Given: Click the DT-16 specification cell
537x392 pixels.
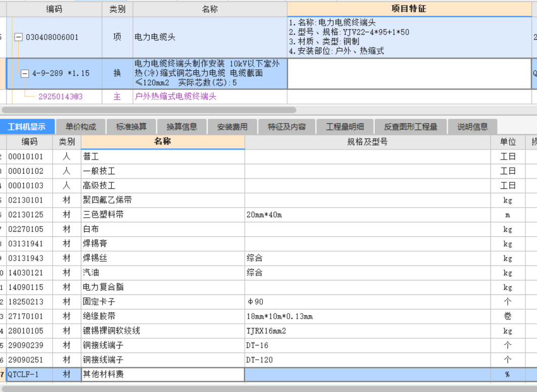Looking at the screenshot, I should coord(368,345).
